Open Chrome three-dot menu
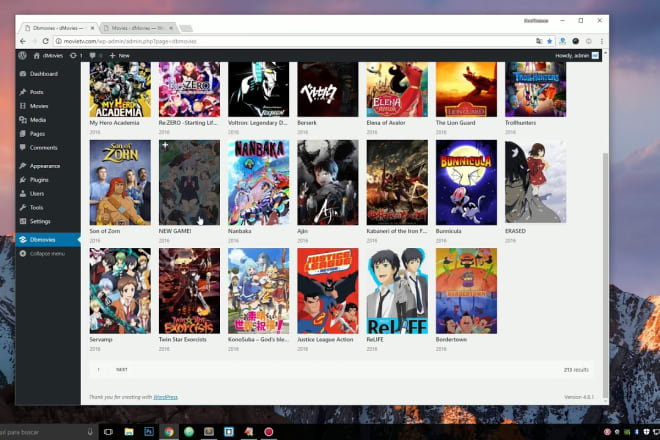Image resolution: width=660 pixels, height=440 pixels. (602, 41)
